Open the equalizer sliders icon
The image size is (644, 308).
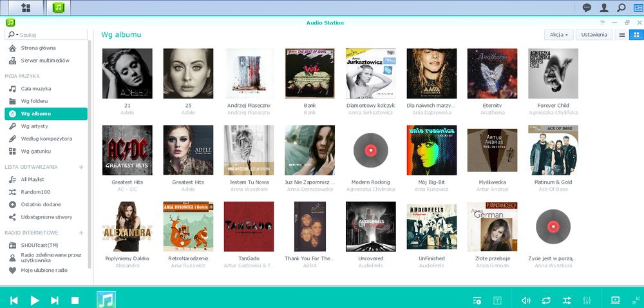pyautogui.click(x=587, y=301)
